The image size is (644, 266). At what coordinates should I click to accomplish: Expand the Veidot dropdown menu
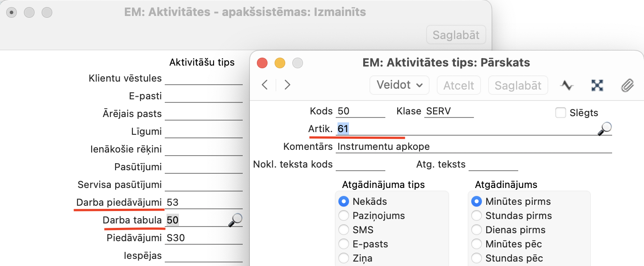[x=400, y=85]
